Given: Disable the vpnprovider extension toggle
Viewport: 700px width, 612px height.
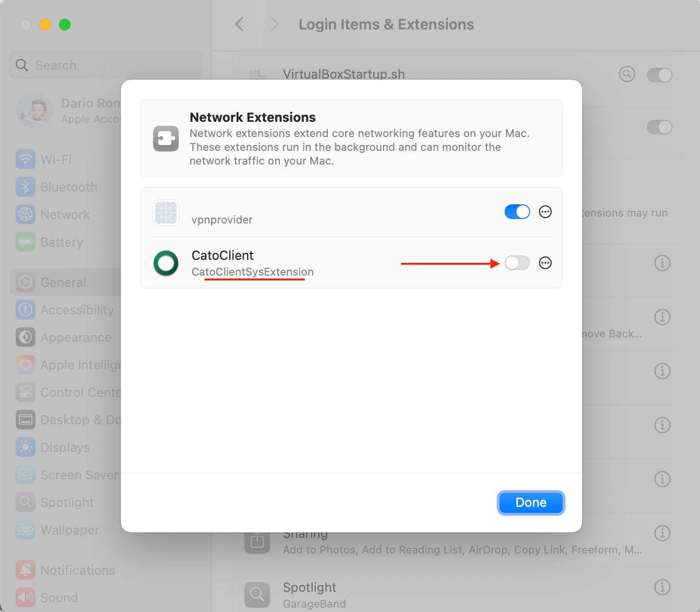Looking at the screenshot, I should [517, 212].
